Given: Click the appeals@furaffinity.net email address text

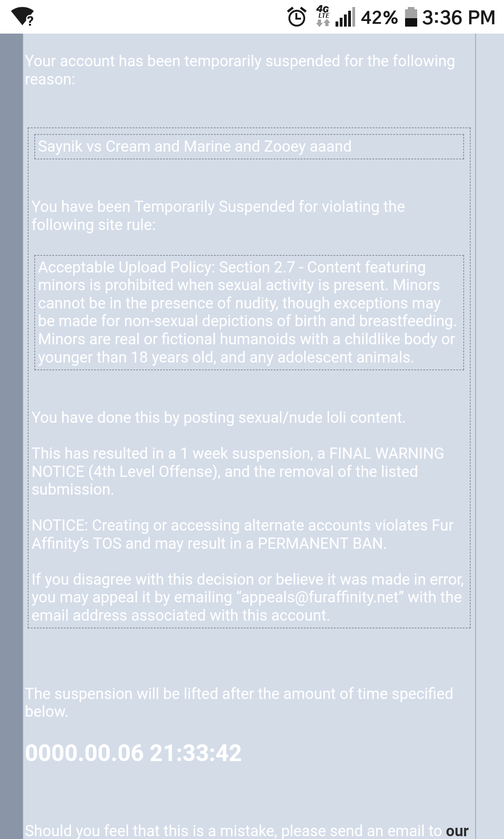Looking at the screenshot, I should [320, 597].
